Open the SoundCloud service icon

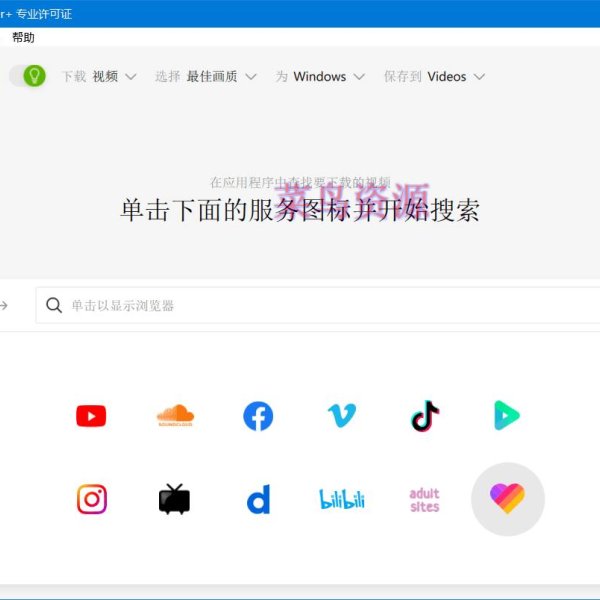(175, 416)
